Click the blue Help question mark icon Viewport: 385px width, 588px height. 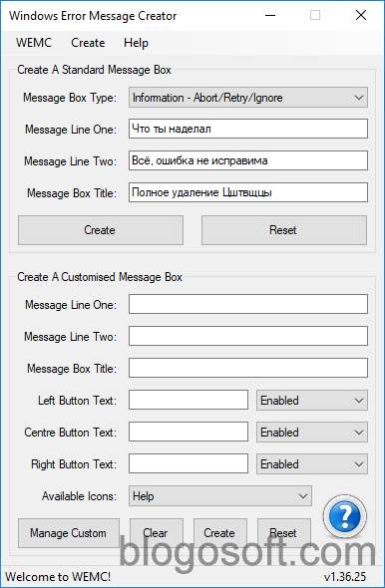(x=344, y=517)
